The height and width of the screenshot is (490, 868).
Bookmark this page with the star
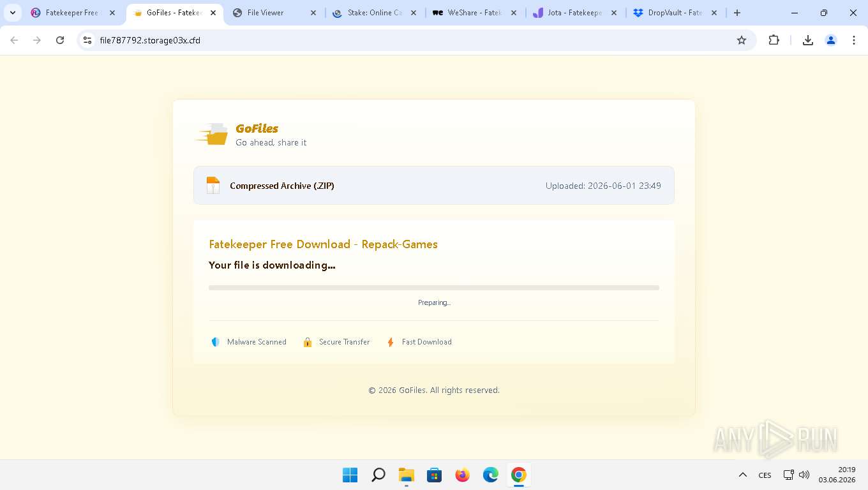point(742,40)
